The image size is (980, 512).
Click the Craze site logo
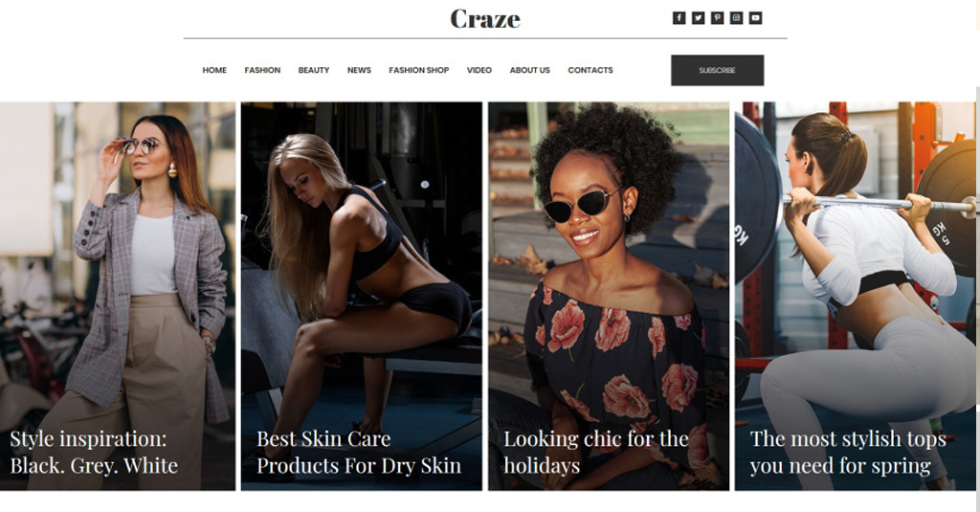[485, 19]
